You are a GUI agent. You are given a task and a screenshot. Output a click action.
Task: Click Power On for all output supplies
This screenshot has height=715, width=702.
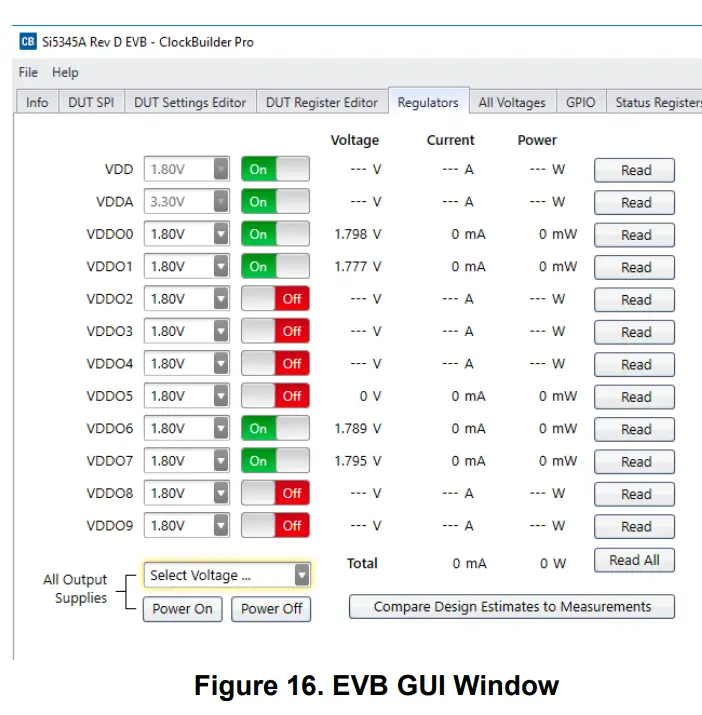coord(182,609)
